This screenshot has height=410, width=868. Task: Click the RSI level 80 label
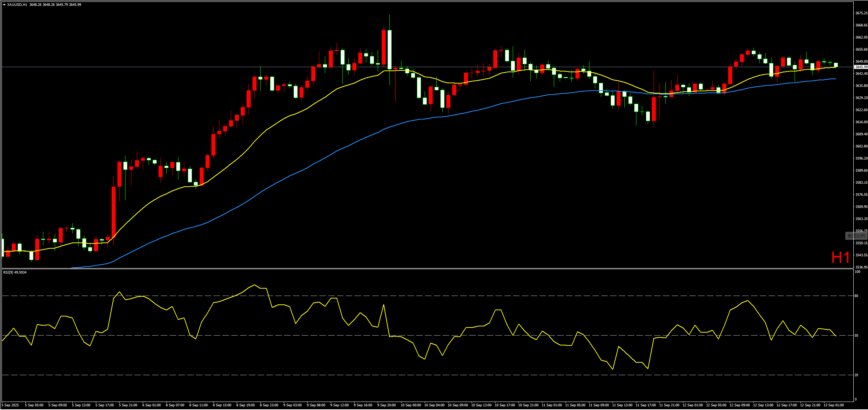click(x=856, y=296)
